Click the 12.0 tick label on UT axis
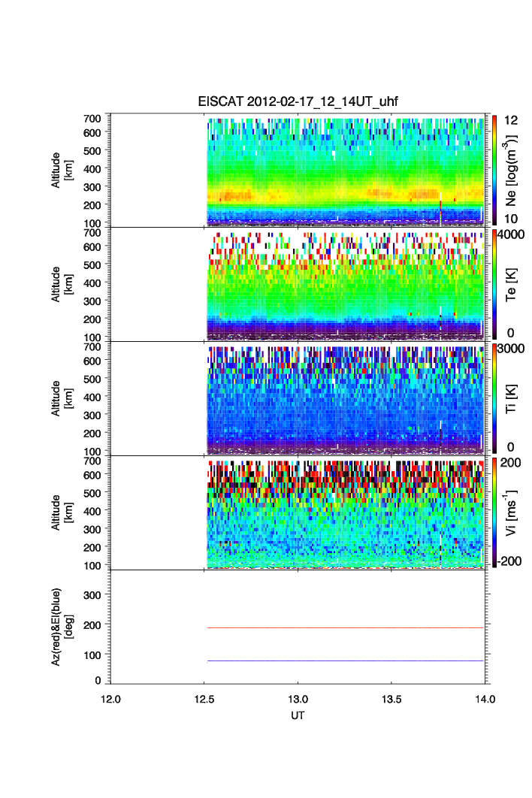Screen dimensions: 532x798 110,698
